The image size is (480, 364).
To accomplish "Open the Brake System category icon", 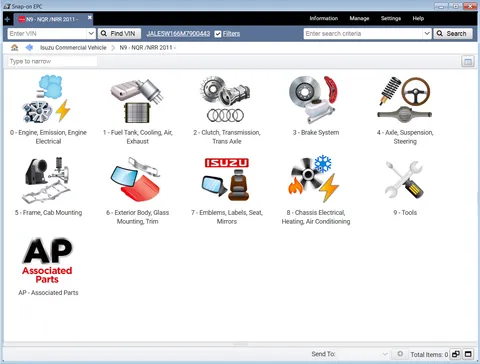I will 313,100.
